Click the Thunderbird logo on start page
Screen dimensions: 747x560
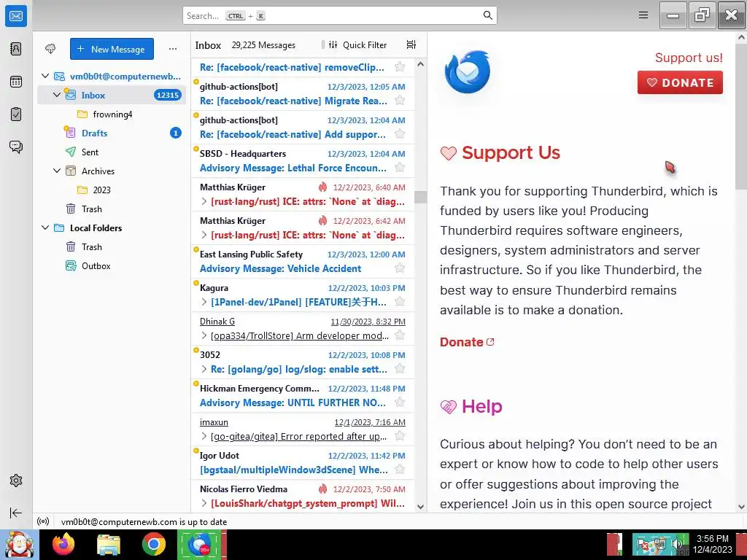(x=467, y=71)
